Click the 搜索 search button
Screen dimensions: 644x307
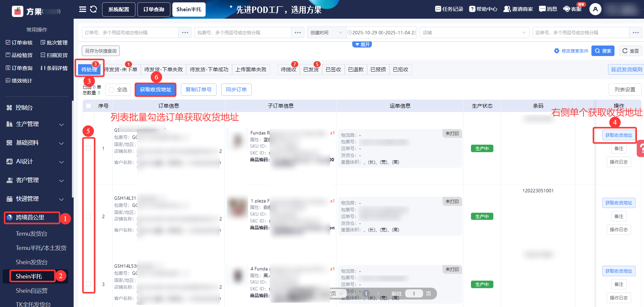[603, 51]
